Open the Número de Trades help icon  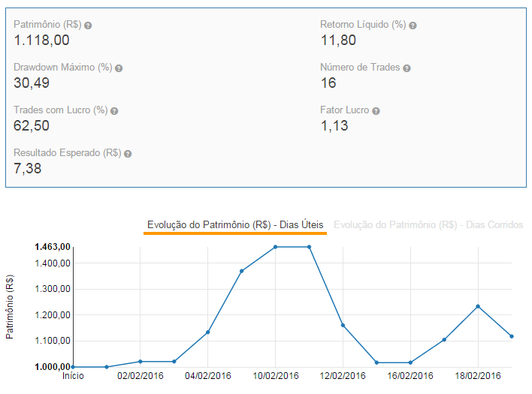pyautogui.click(x=407, y=68)
